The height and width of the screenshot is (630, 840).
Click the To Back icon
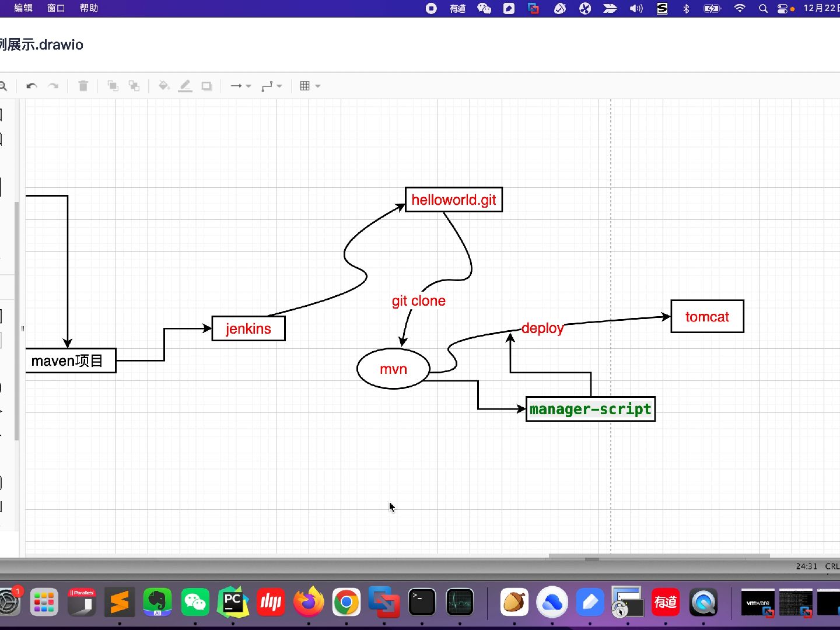[134, 86]
